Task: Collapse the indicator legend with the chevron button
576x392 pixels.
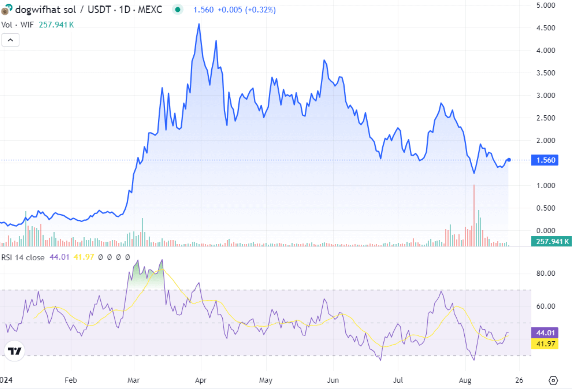Action: (11, 40)
